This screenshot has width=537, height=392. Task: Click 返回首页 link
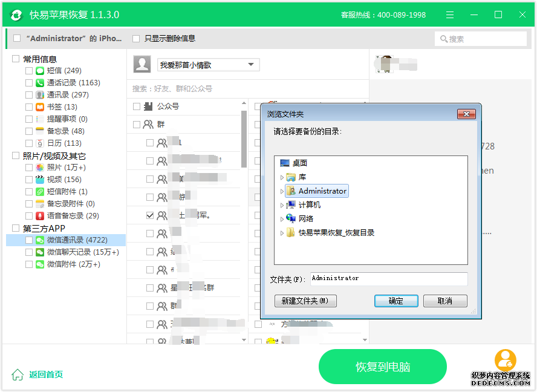(46, 374)
